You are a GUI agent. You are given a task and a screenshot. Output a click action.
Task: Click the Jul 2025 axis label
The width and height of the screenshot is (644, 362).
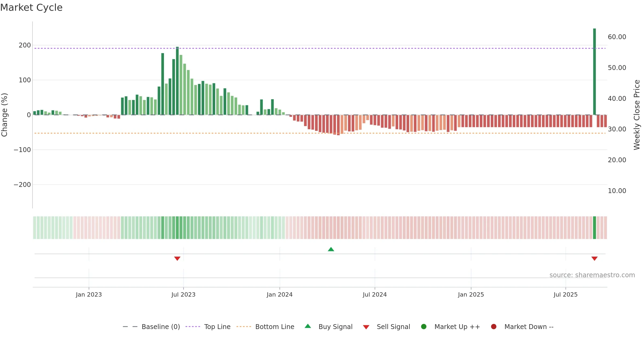pyautogui.click(x=566, y=294)
